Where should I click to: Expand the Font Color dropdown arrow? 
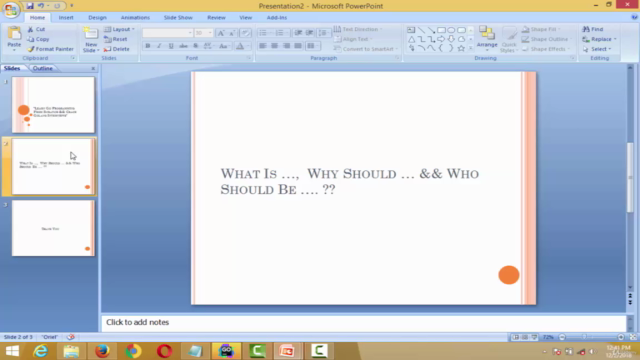(248, 46)
